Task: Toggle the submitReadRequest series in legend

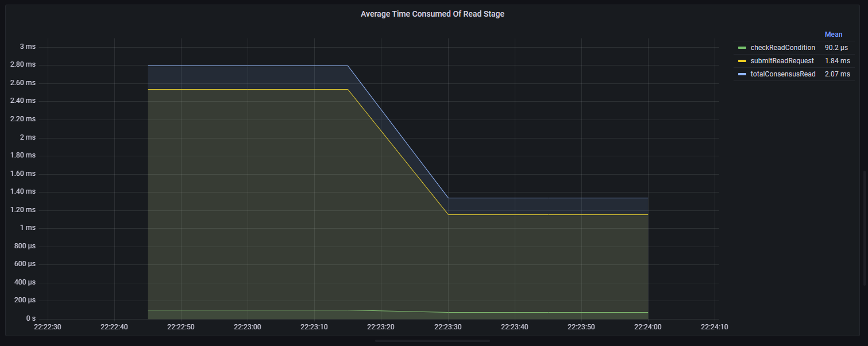Action: click(x=782, y=61)
